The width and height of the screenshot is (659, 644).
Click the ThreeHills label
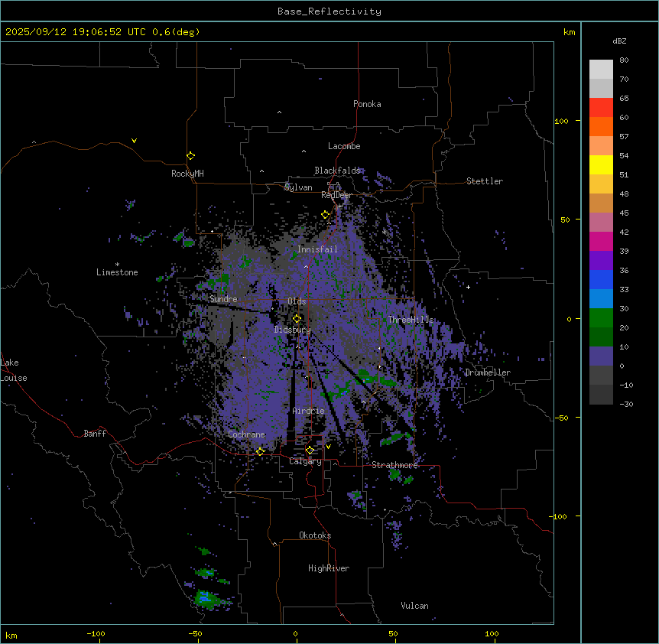coord(411,320)
